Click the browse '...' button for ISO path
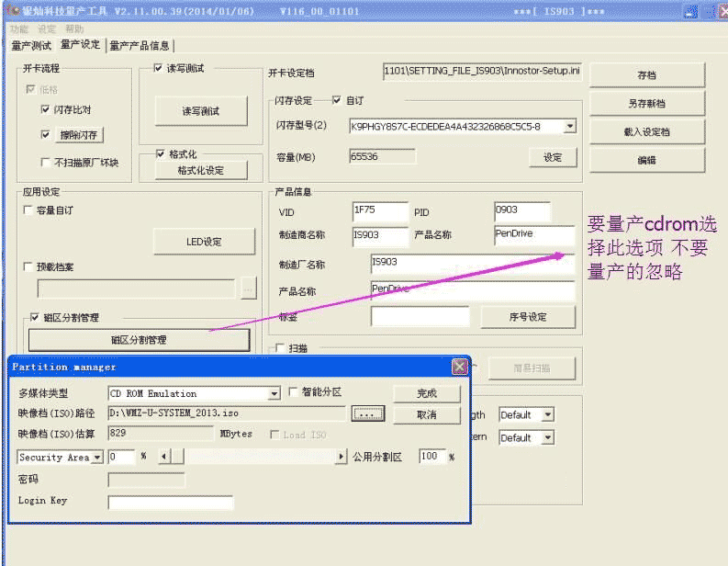 (x=368, y=413)
